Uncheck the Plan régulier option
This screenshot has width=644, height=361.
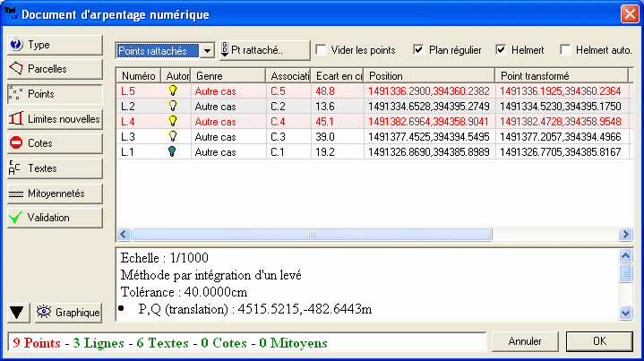click(418, 50)
